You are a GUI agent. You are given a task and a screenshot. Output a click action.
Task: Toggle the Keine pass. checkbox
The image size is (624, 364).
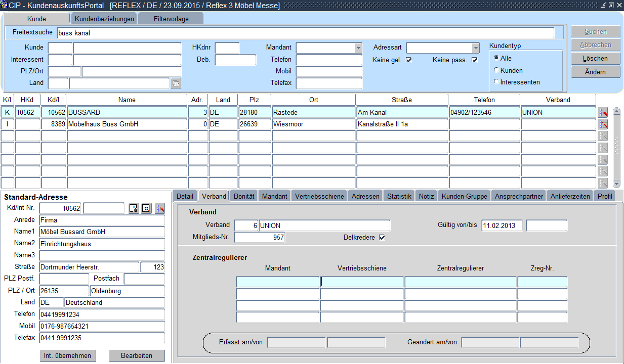(474, 60)
